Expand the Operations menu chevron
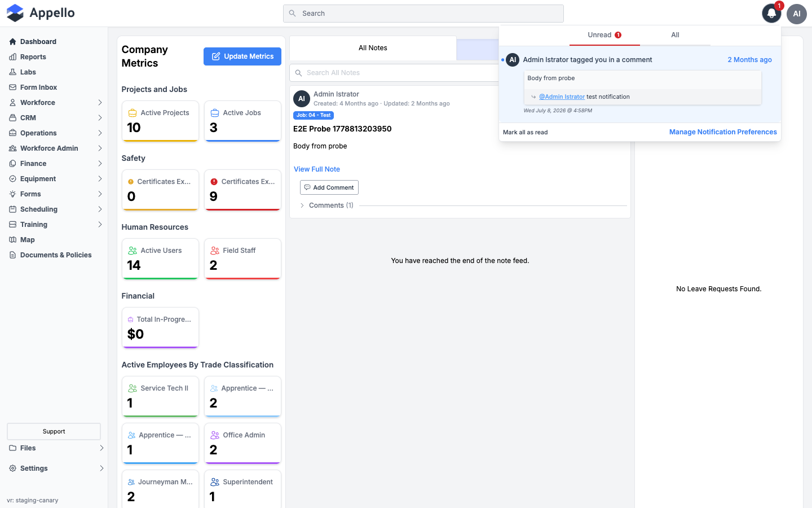Viewport: 812px width, 508px height. coord(100,133)
